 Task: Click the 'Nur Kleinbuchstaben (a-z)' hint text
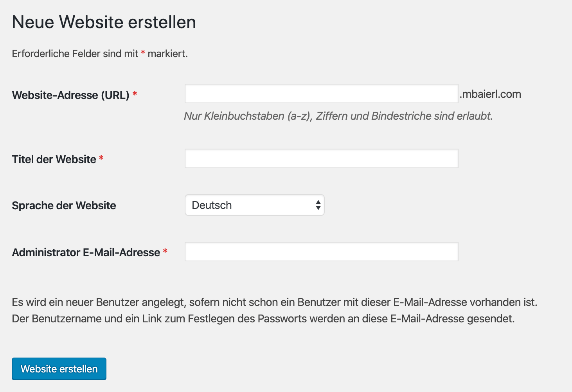[338, 116]
